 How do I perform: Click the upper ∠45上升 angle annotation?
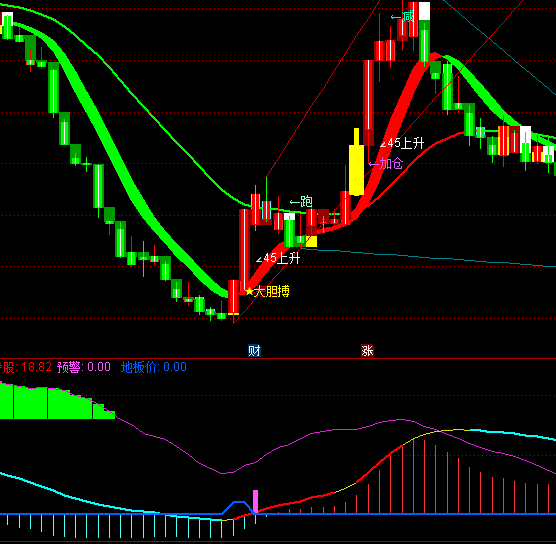[x=402, y=143]
